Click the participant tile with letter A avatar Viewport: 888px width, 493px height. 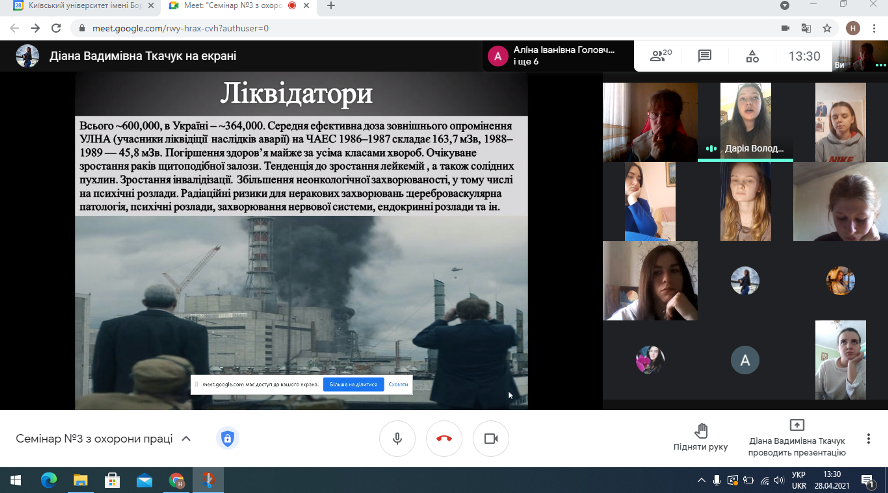point(745,360)
